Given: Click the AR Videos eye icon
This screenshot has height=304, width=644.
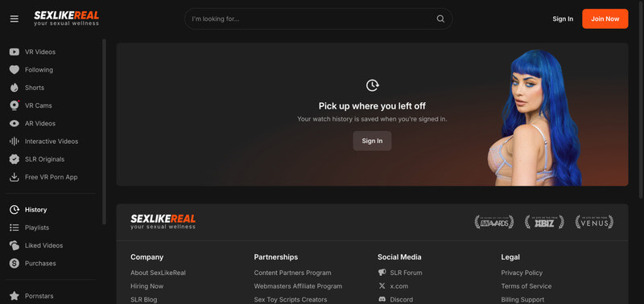Looking at the screenshot, I should click(14, 124).
